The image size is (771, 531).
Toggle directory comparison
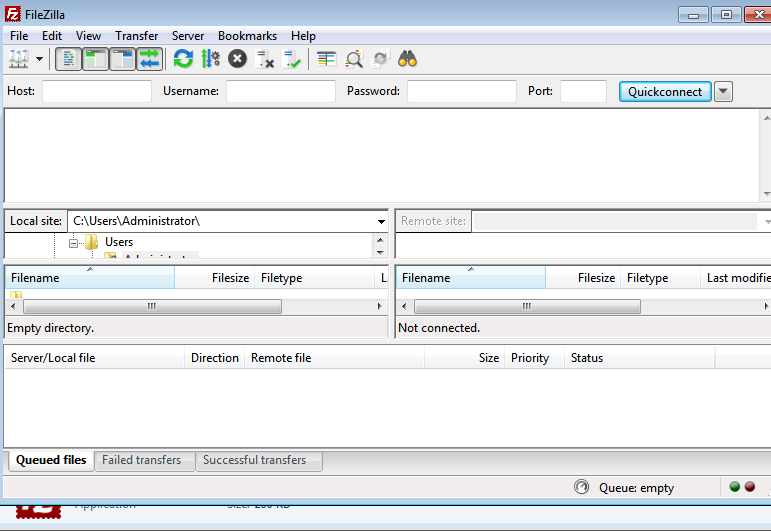pyautogui.click(x=354, y=59)
